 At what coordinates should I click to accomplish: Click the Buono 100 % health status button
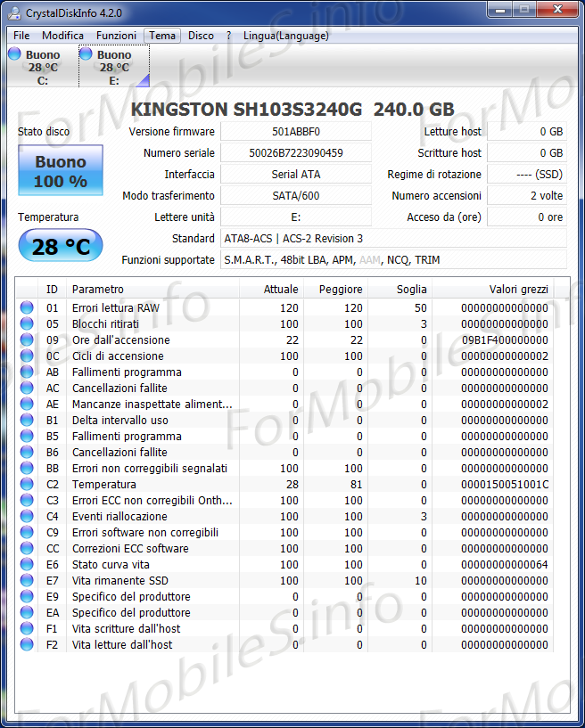61,171
